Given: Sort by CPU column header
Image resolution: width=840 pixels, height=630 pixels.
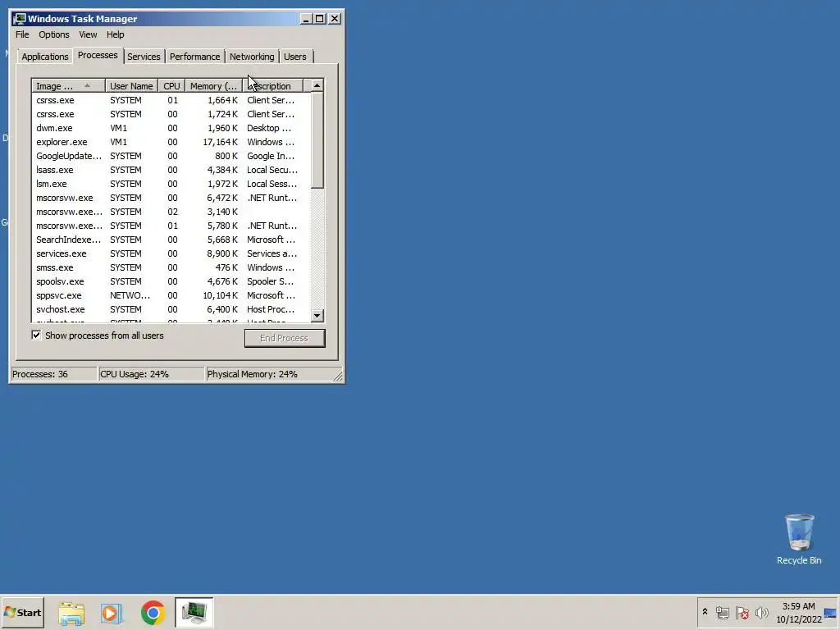Looking at the screenshot, I should click(171, 85).
